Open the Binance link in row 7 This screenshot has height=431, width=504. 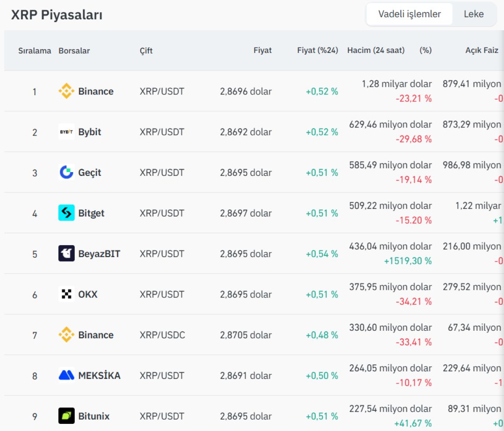(96, 335)
